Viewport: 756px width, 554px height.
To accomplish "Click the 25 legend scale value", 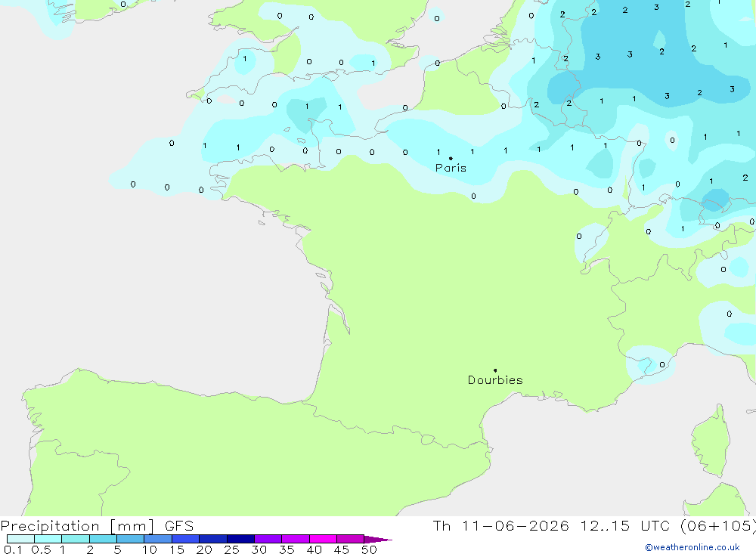I will pos(232,549).
